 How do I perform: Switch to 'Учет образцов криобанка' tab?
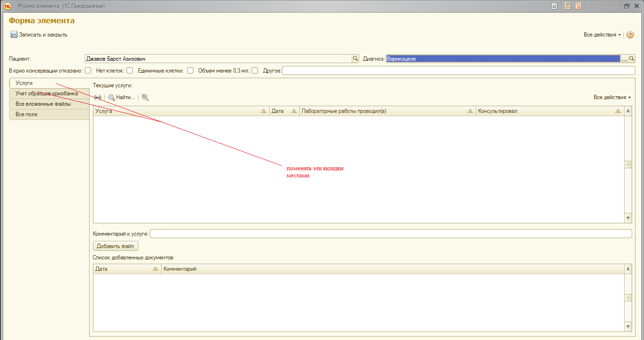pyautogui.click(x=47, y=93)
